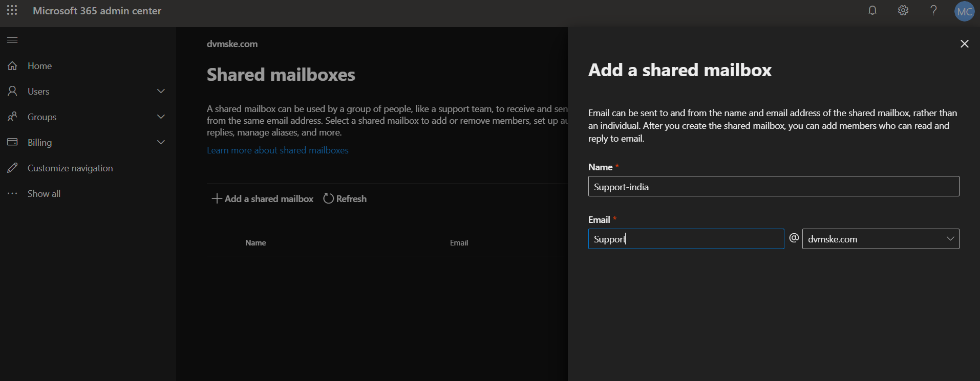Open the help question mark icon

click(933, 11)
